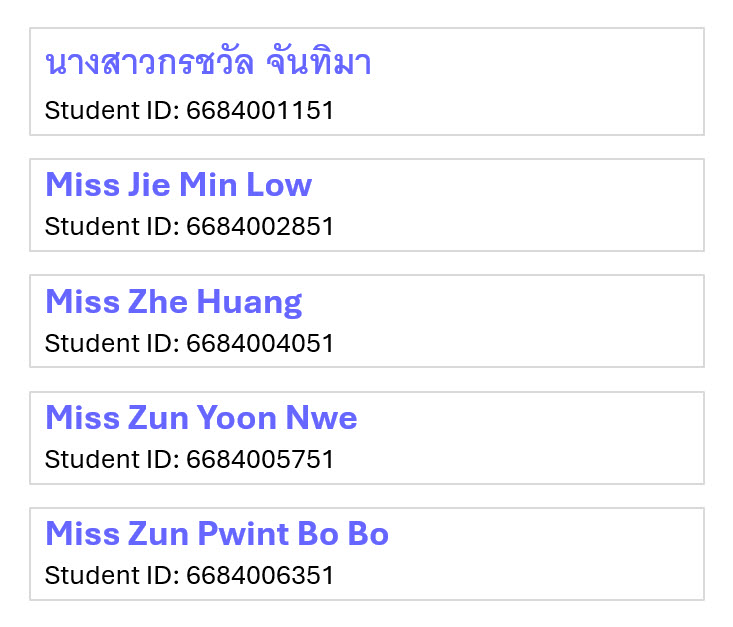Click the ID number 6684005751
Screen dimensions: 733x627
click(x=260, y=459)
